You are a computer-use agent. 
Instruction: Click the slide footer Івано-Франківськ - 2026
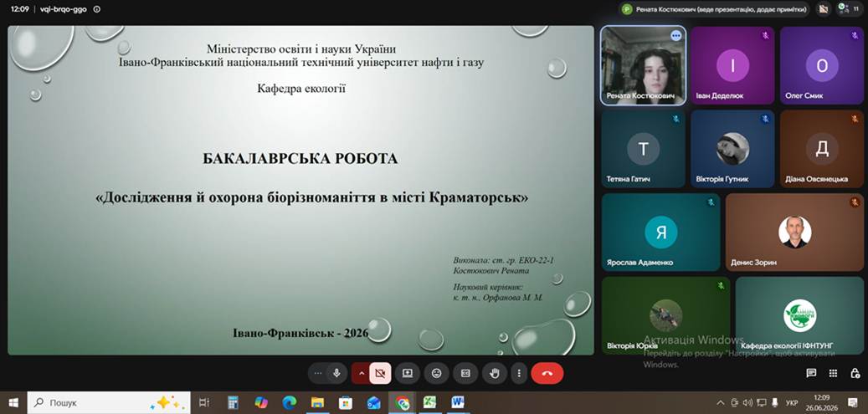pos(300,333)
